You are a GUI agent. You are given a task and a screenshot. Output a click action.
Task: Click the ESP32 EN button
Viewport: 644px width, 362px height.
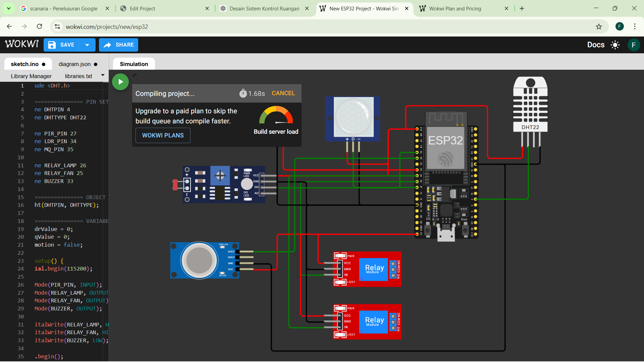coord(428,230)
